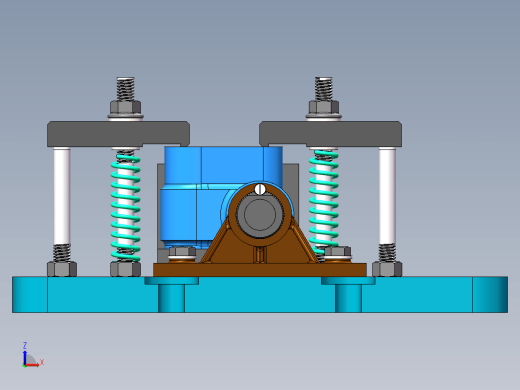The width and height of the screenshot is (520, 390).
Task: Select the left dark gray clamp bar
Action: tap(118, 134)
